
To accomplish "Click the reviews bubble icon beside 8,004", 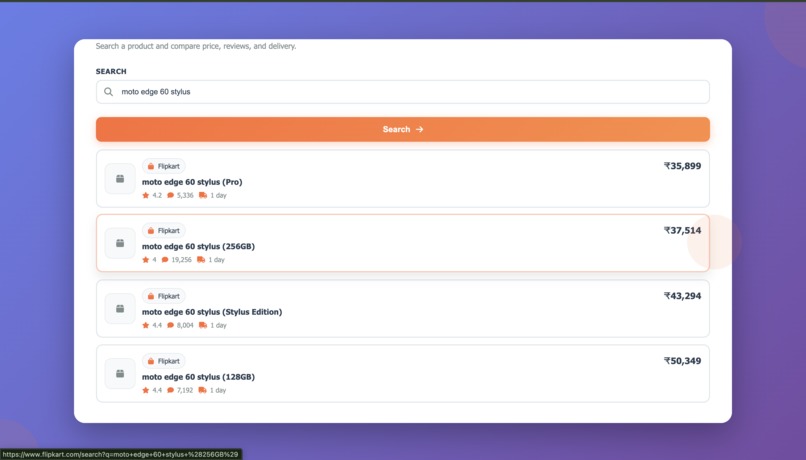I will (171, 325).
